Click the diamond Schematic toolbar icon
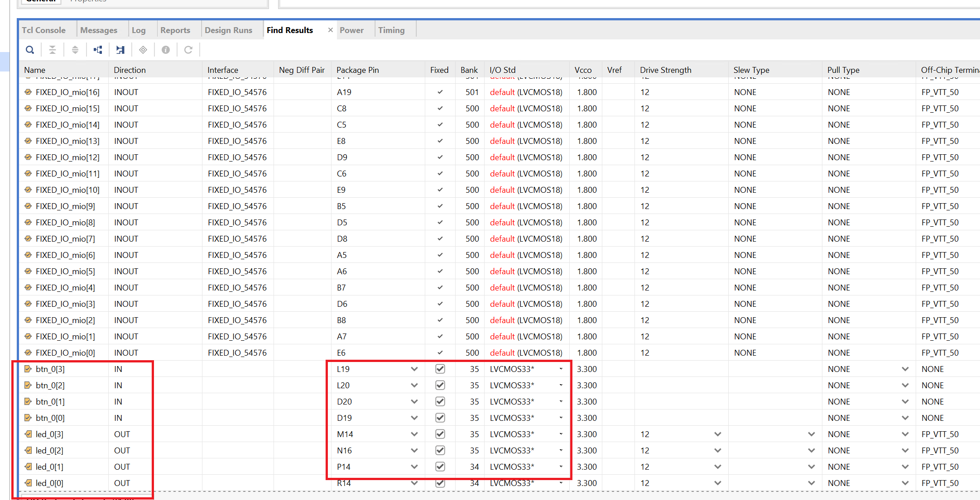Image resolution: width=980 pixels, height=500 pixels. pos(143,50)
